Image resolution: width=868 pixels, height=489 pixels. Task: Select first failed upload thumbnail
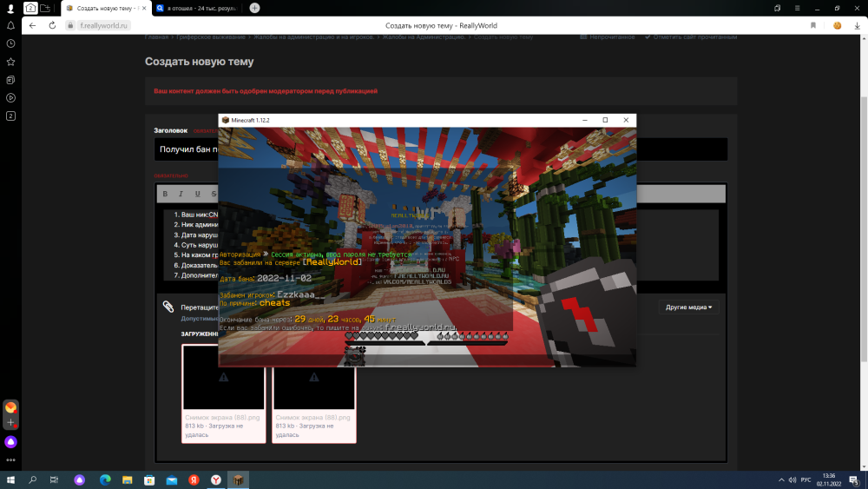224,393
